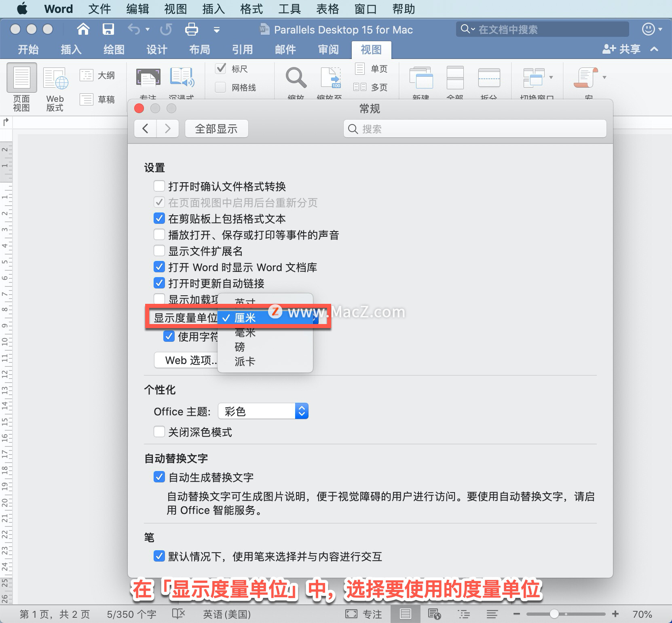
Task: Switch to print layout in status bar
Action: pos(405,614)
